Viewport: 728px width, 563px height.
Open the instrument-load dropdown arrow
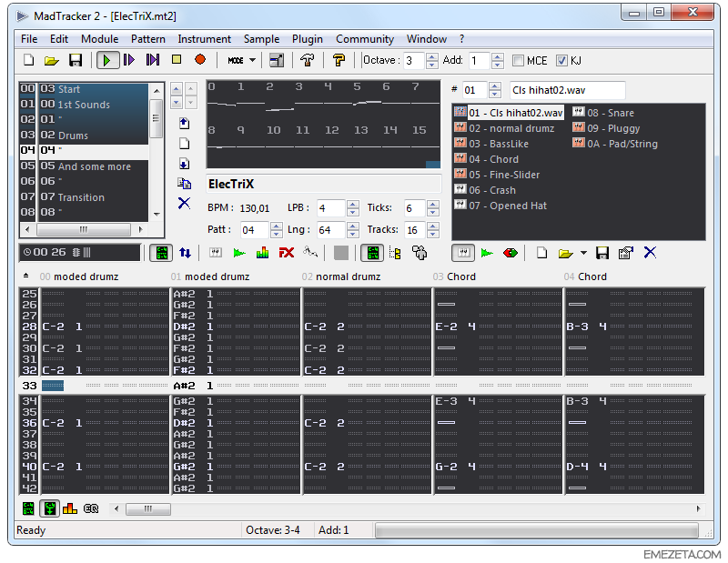coord(583,253)
